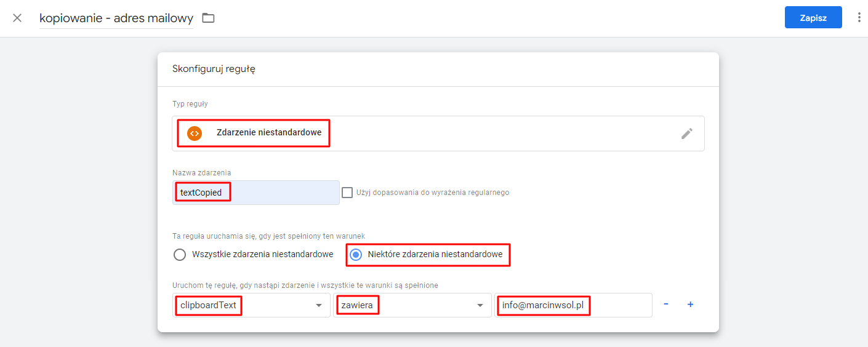Open the folder icon next to trigger name
Viewport: 868px width, 347px height.
click(x=209, y=18)
